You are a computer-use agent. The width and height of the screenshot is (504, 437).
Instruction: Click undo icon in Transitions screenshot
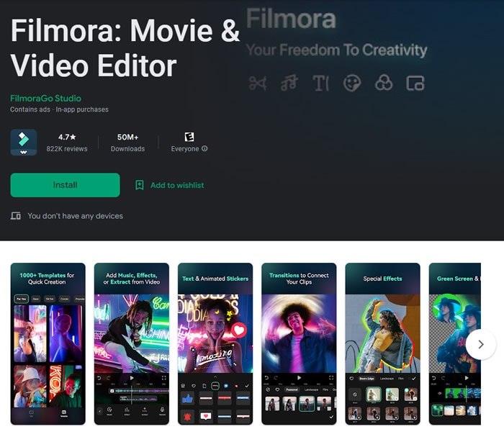point(266,378)
